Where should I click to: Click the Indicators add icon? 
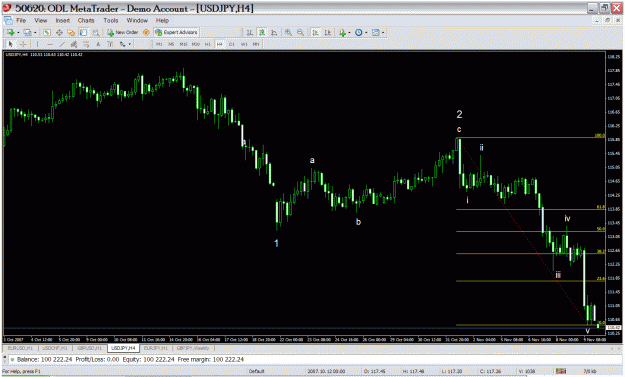tap(342, 33)
